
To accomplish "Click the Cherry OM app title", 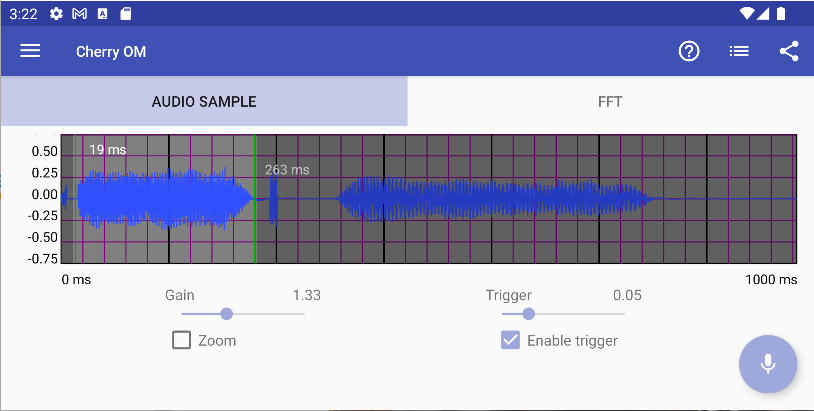I will click(111, 51).
